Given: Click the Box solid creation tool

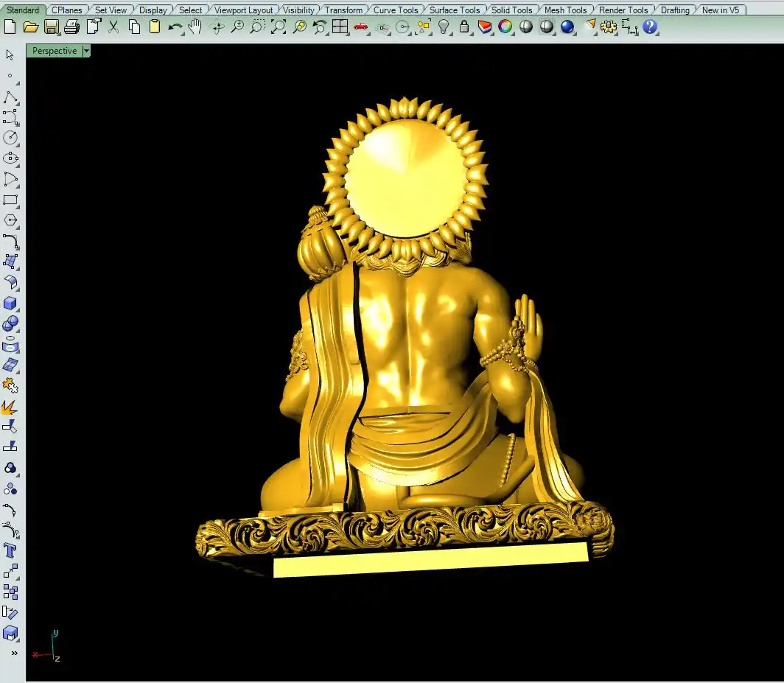Looking at the screenshot, I should [10, 304].
